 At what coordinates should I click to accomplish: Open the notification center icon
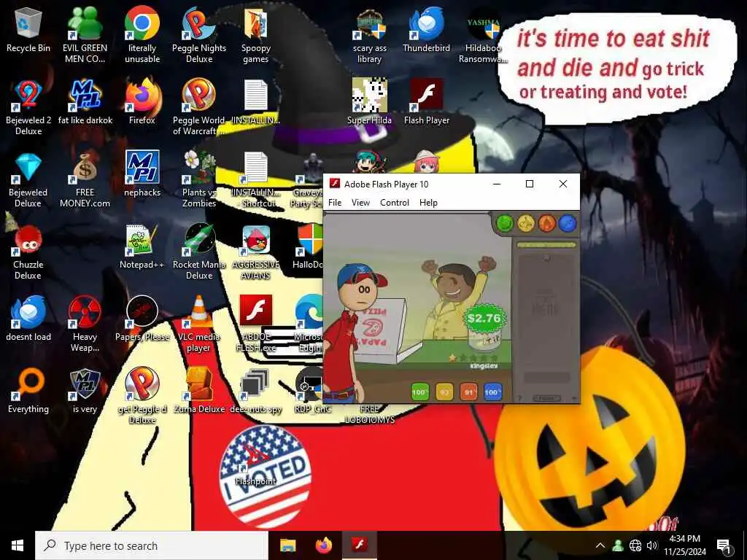(724, 545)
